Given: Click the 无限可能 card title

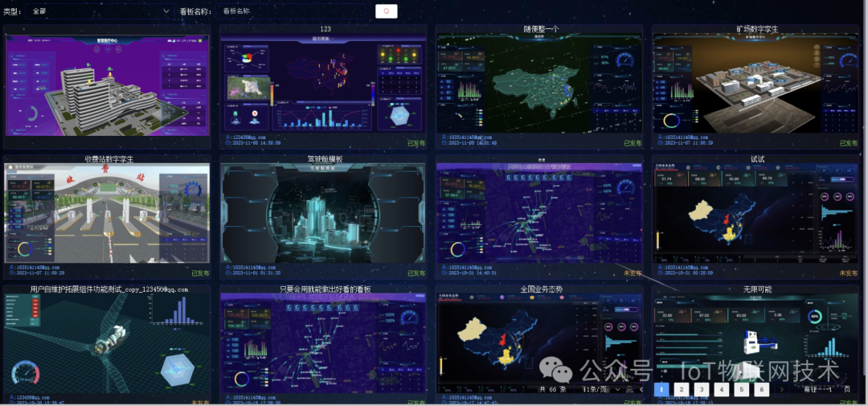Looking at the screenshot, I should coord(757,289).
